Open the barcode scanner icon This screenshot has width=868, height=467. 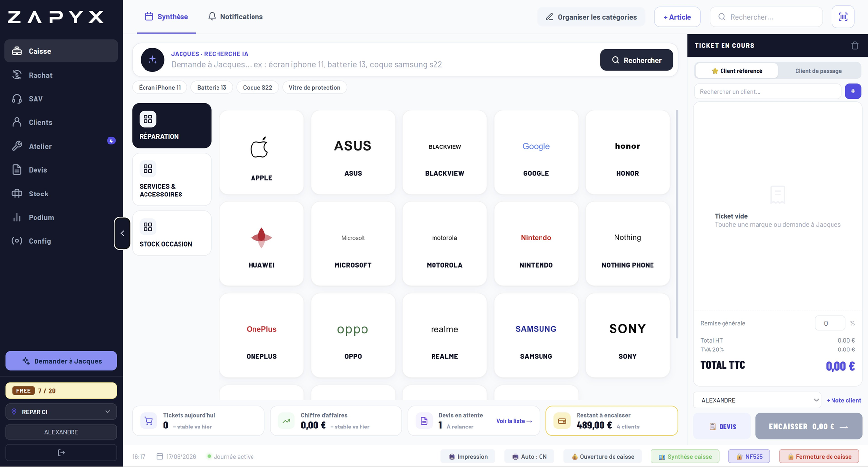(843, 17)
